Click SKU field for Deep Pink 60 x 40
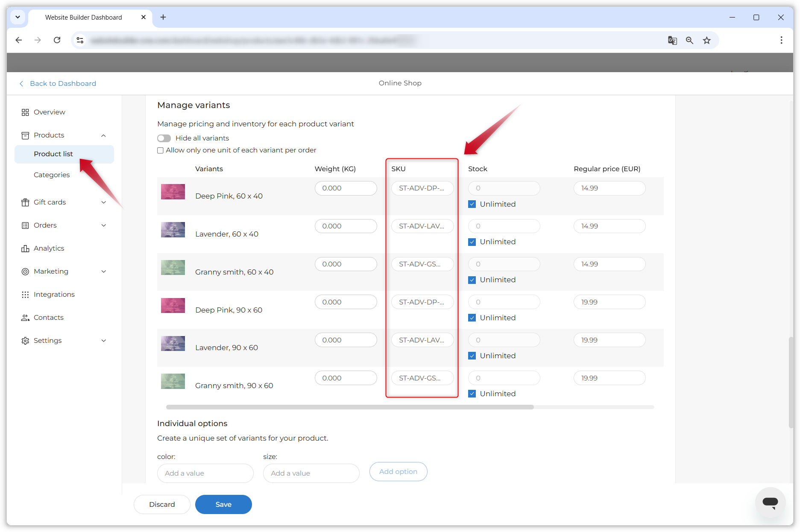Image resolution: width=800 pixels, height=532 pixels. [x=422, y=188]
